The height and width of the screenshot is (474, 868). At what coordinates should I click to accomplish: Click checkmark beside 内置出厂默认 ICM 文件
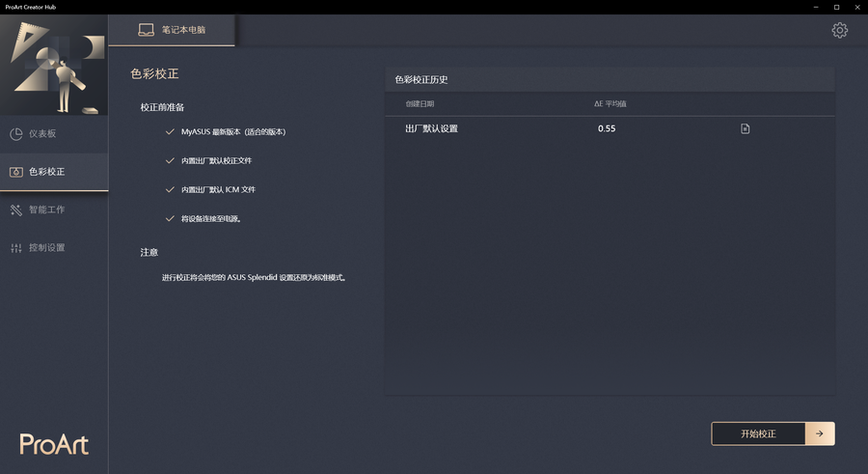point(170,189)
